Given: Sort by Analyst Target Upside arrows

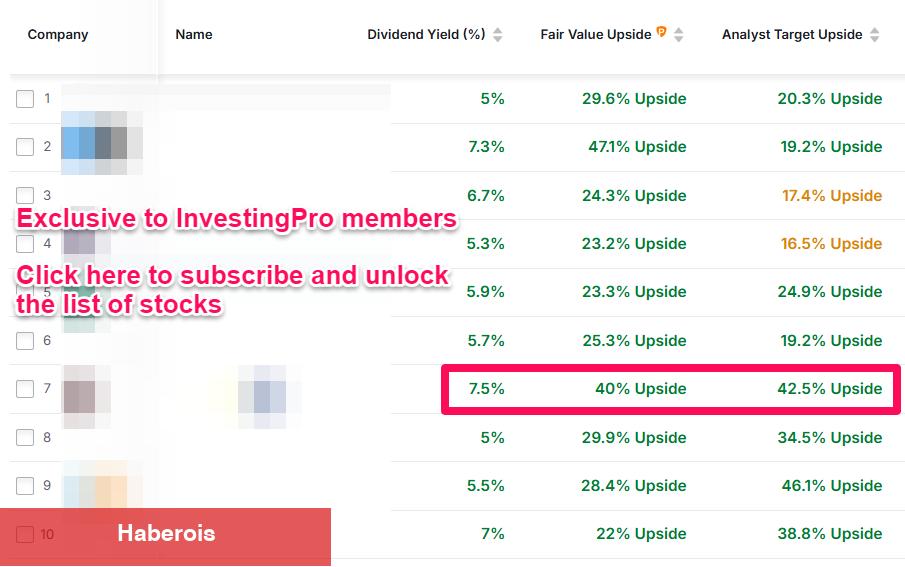Looking at the screenshot, I should [875, 35].
